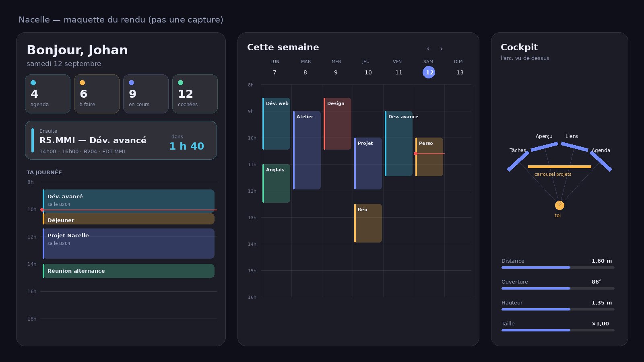Click the 'samedi 12 septembre' date text

click(64, 64)
